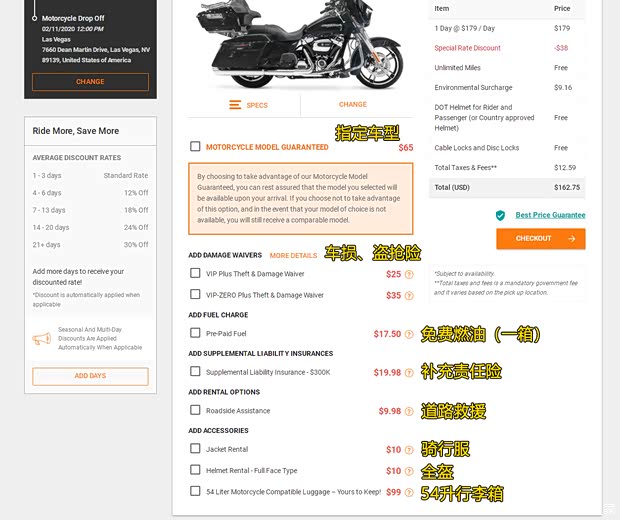Check the Roadside Assistance option
Image resolution: width=620 pixels, height=520 pixels.
[195, 410]
